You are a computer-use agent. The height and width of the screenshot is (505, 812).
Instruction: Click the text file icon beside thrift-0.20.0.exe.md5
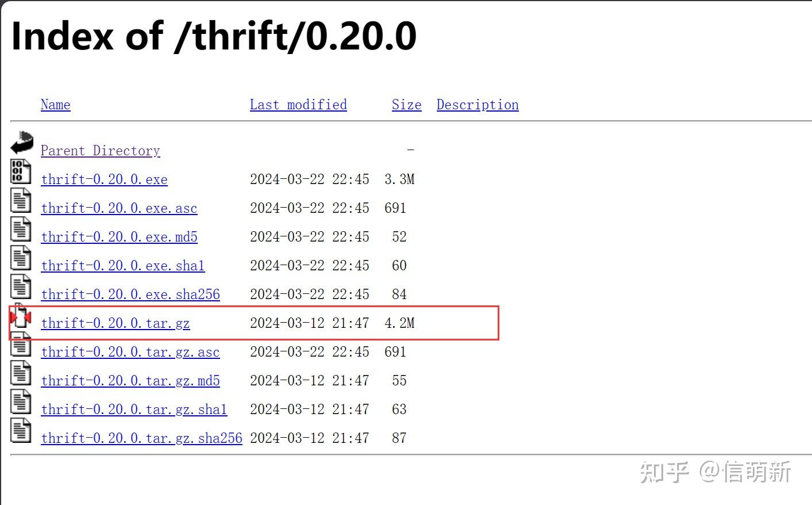point(20,229)
